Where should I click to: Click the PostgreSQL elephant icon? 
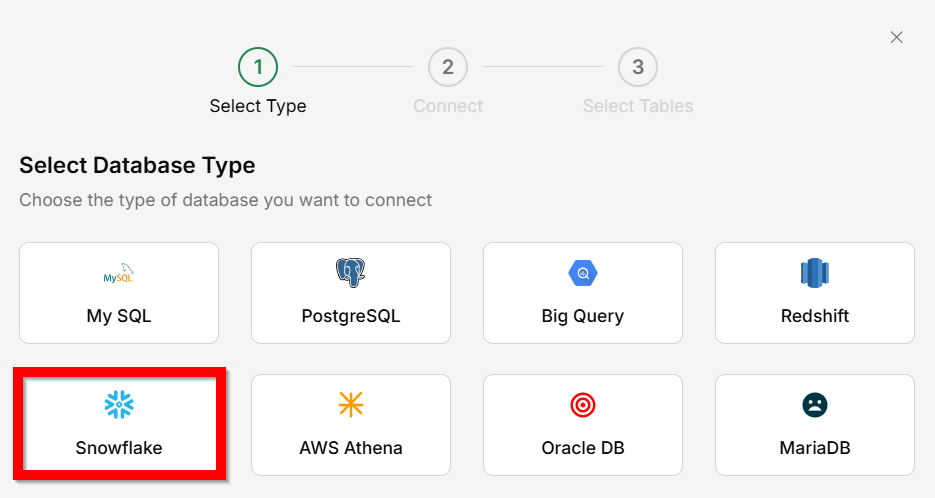[x=350, y=272]
